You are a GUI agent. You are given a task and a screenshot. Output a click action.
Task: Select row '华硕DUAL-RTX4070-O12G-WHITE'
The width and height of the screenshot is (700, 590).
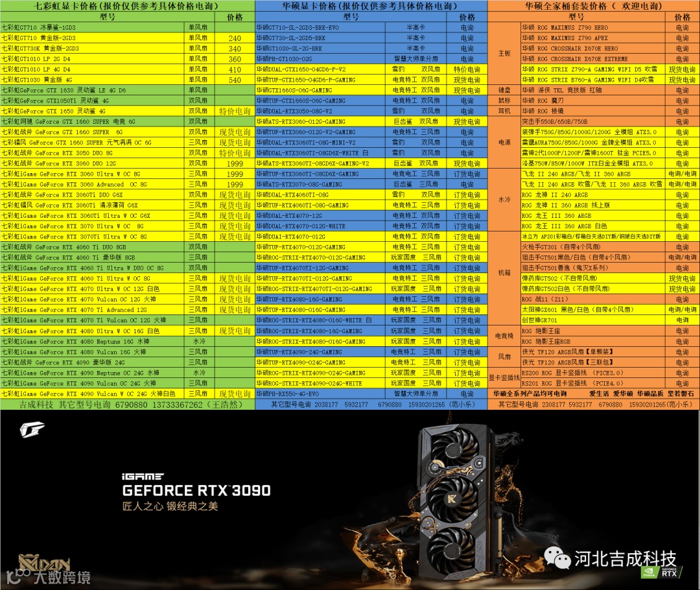[x=371, y=226]
